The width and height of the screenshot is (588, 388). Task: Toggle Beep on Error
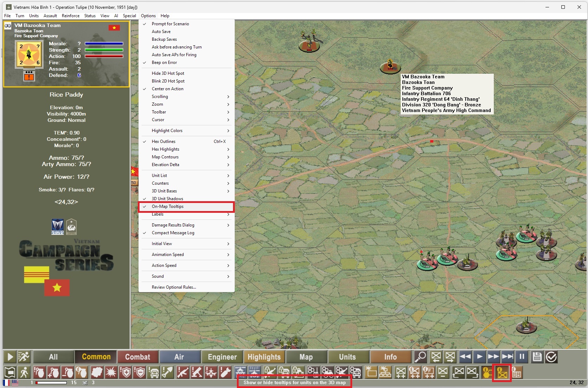pyautogui.click(x=164, y=63)
